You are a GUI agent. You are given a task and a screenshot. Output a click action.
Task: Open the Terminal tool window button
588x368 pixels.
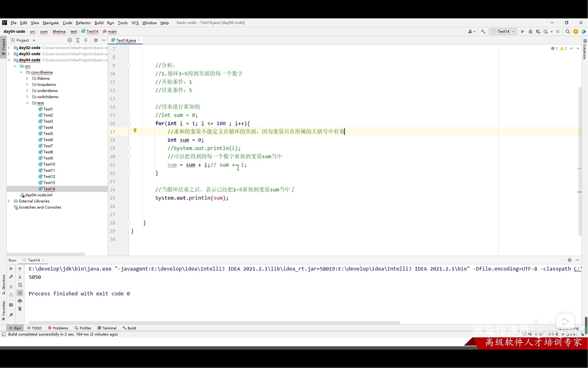pyautogui.click(x=107, y=328)
